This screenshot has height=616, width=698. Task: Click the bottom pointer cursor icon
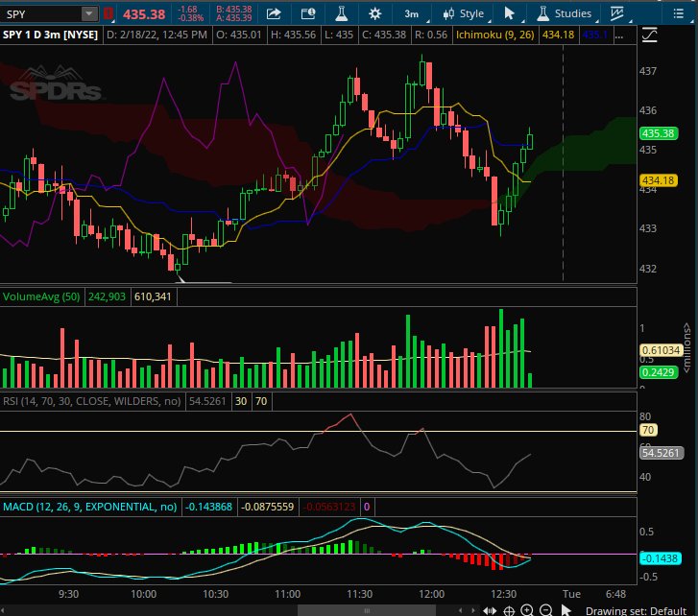pos(566,610)
